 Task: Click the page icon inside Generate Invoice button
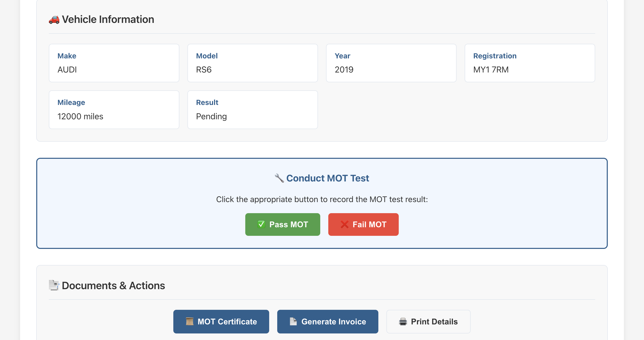293,321
